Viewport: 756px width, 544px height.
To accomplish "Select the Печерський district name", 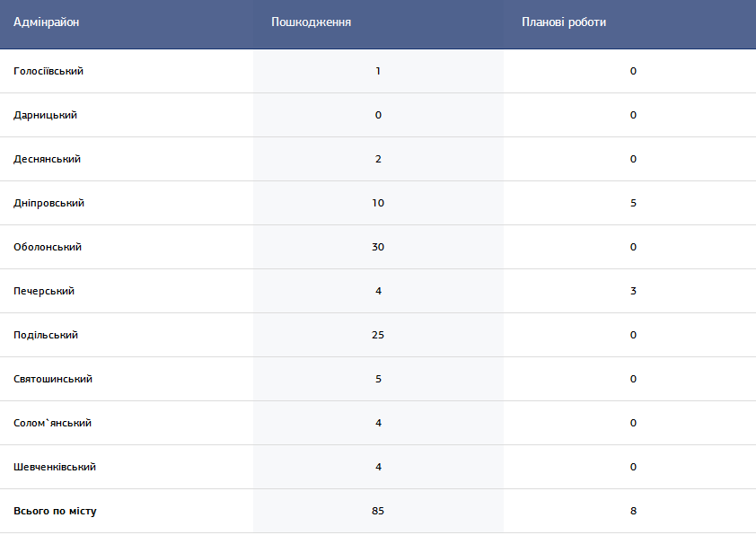I will 44,291.
